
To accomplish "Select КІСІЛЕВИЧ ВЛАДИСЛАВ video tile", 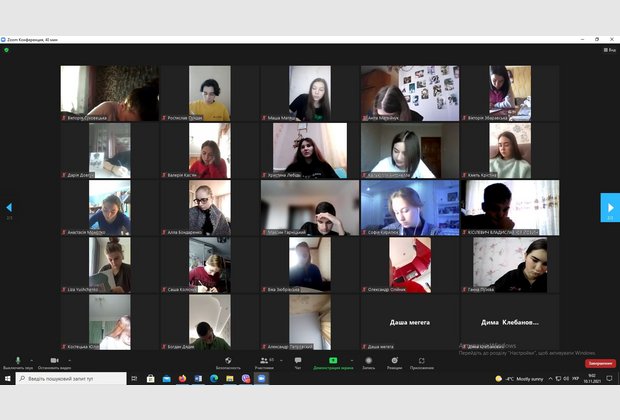I will coord(510,208).
